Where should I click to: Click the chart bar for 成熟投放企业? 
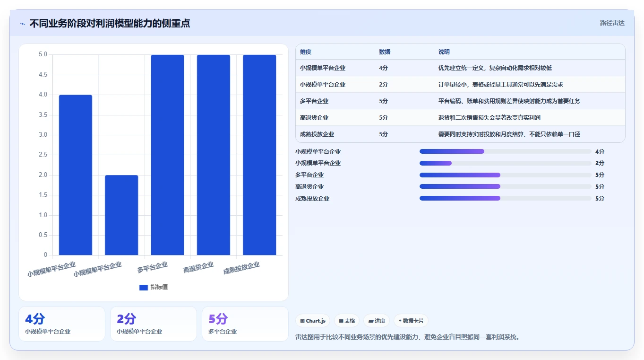(259, 155)
